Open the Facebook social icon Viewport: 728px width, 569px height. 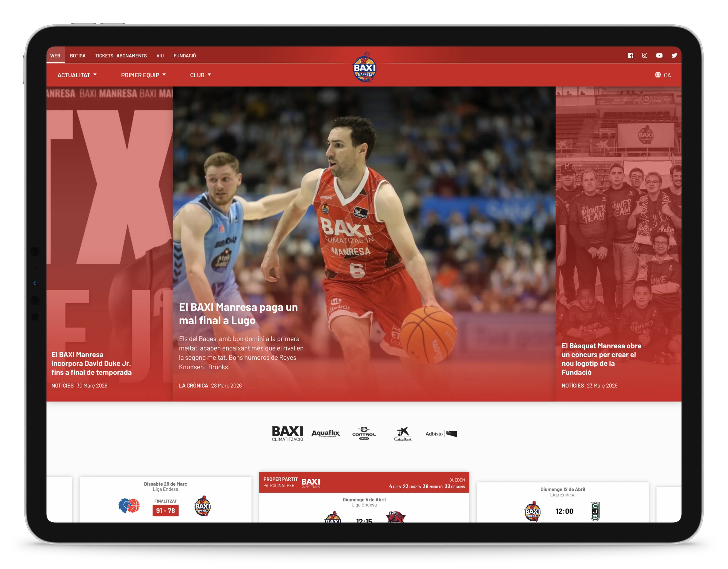630,56
